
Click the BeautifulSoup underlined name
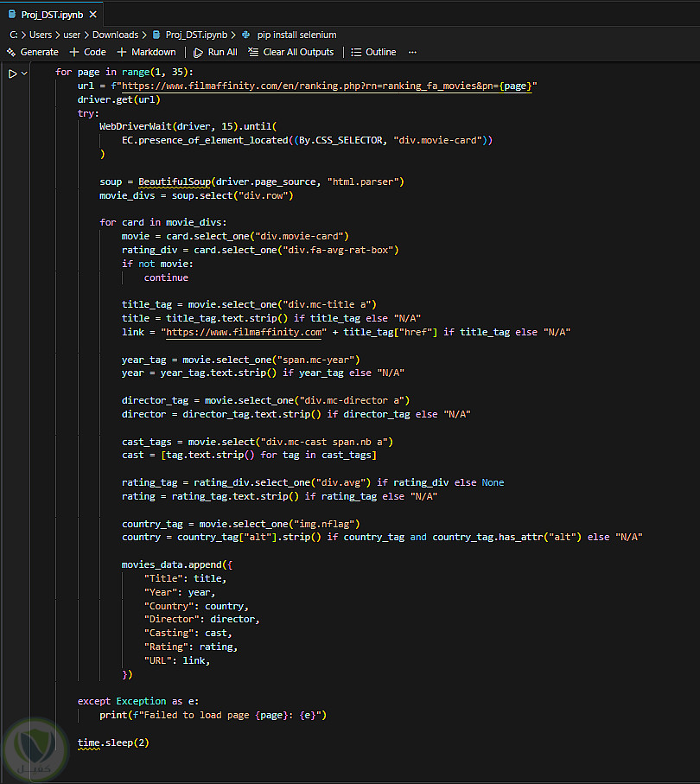(x=175, y=182)
